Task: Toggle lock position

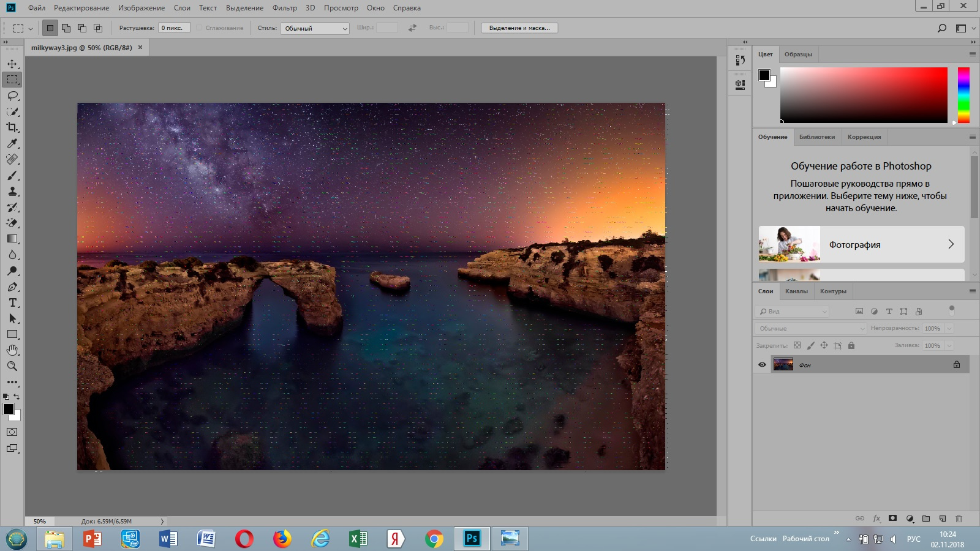Action: 824,345
